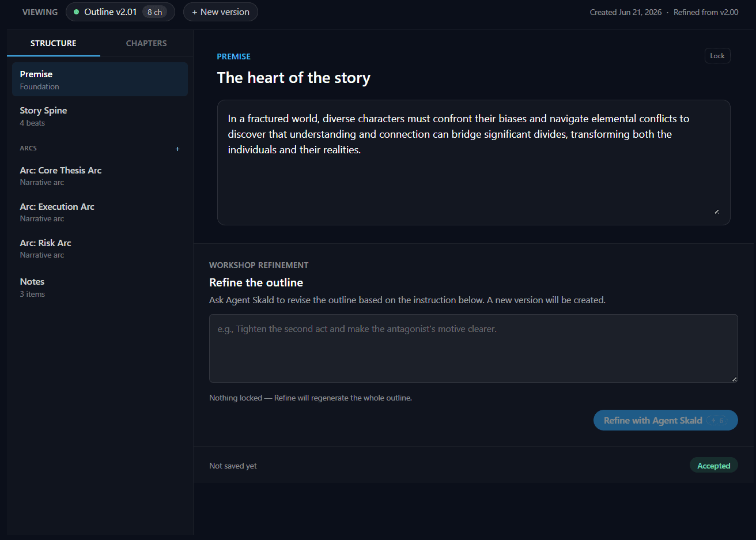
Task: Click the credit badge on Refine button
Action: pyautogui.click(x=717, y=421)
